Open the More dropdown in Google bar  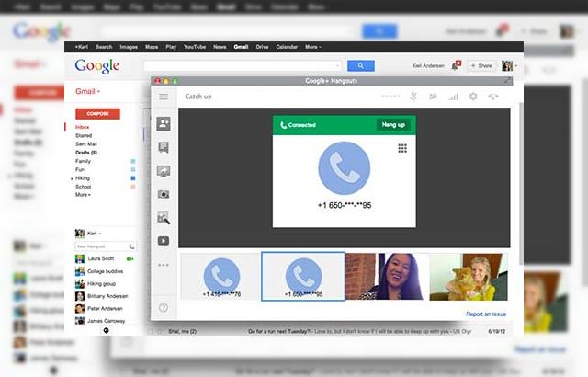click(x=312, y=46)
